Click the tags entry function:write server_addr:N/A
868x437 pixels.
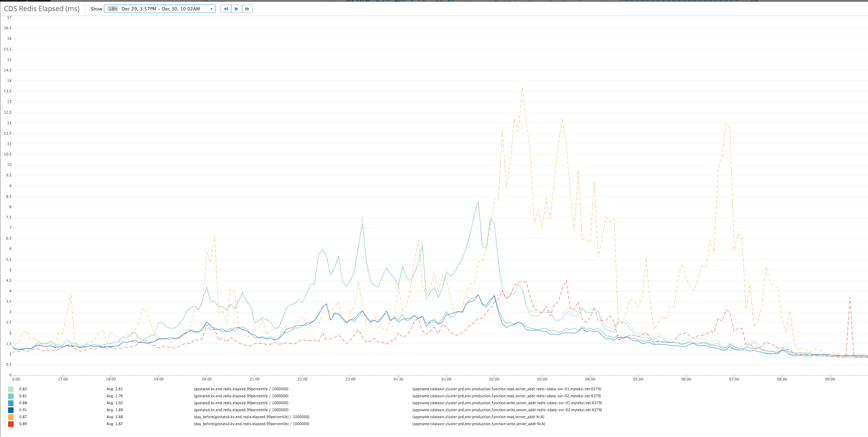[x=479, y=424]
